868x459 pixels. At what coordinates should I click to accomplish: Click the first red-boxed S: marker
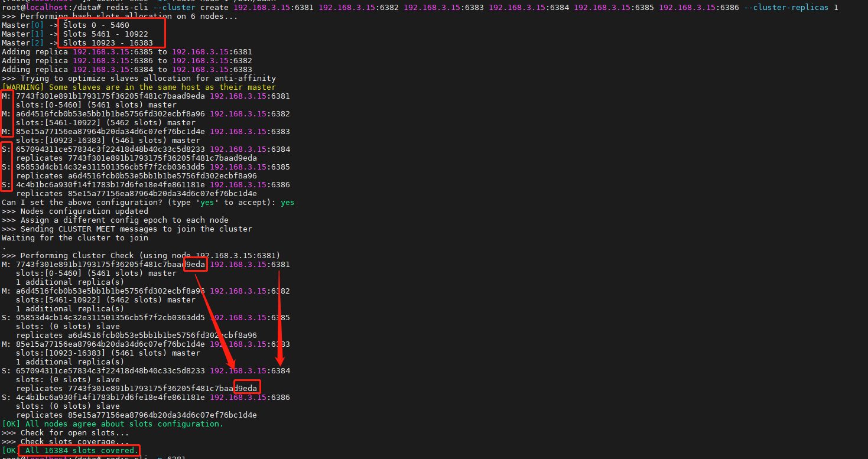pos(6,149)
